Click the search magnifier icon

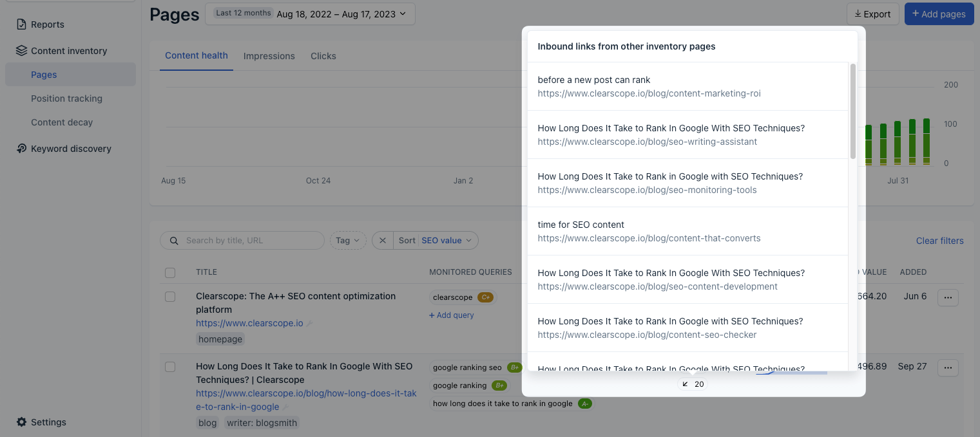174,241
